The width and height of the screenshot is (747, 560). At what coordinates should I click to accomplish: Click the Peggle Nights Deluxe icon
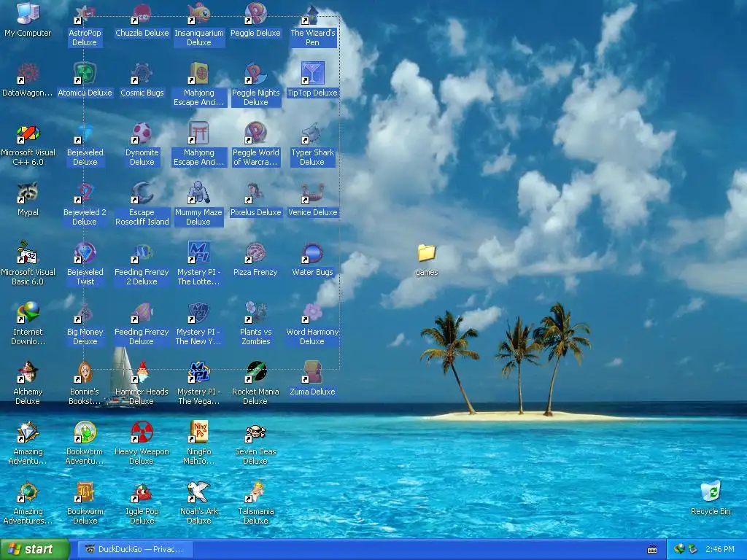coord(255,73)
